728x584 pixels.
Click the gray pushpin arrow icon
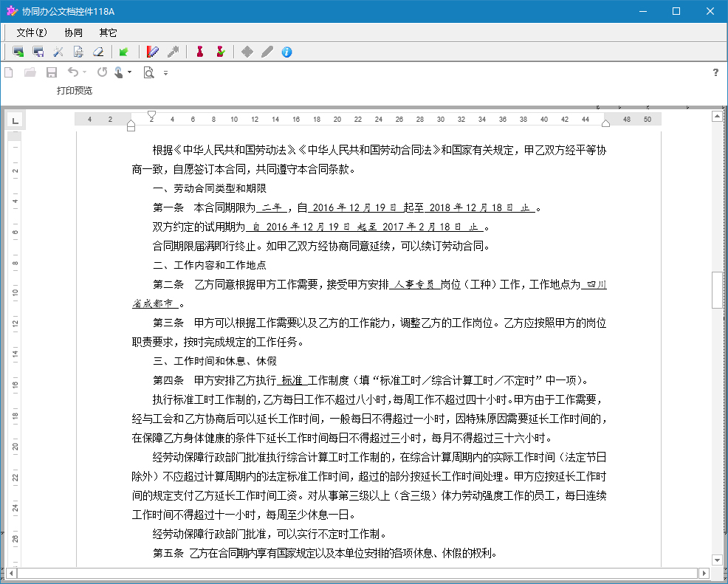[x=174, y=52]
